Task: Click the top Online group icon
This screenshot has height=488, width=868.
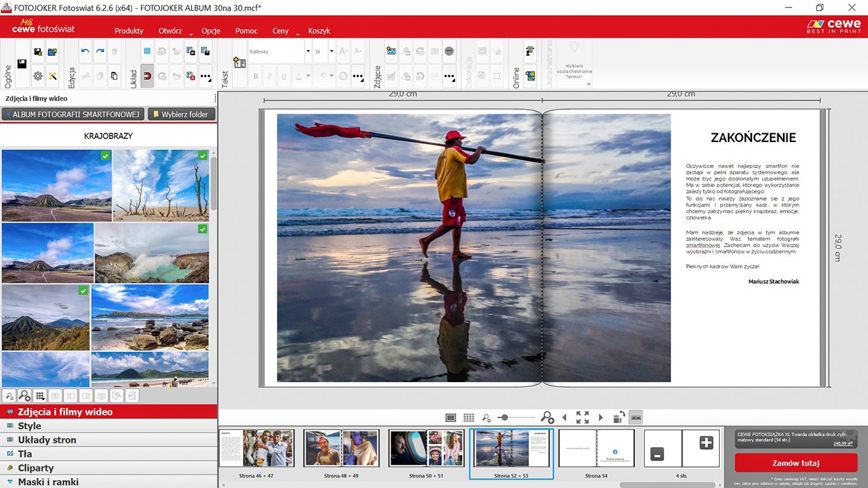Action: (x=530, y=51)
